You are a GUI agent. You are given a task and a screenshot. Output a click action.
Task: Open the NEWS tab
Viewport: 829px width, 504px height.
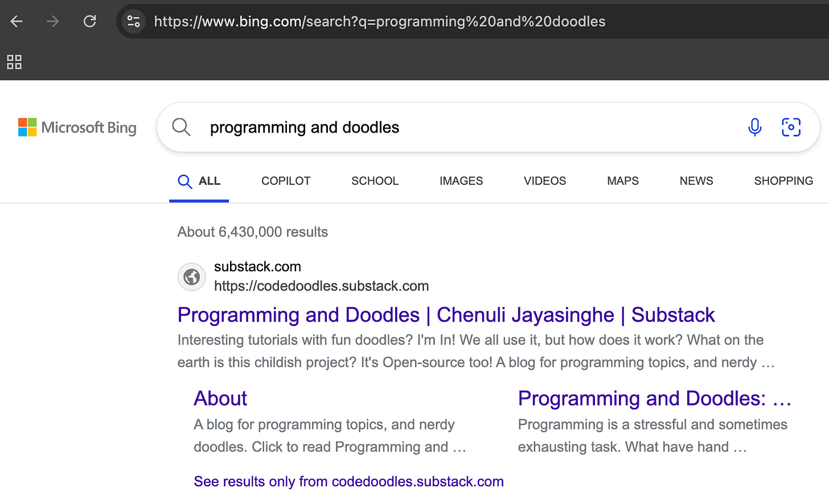(x=696, y=181)
